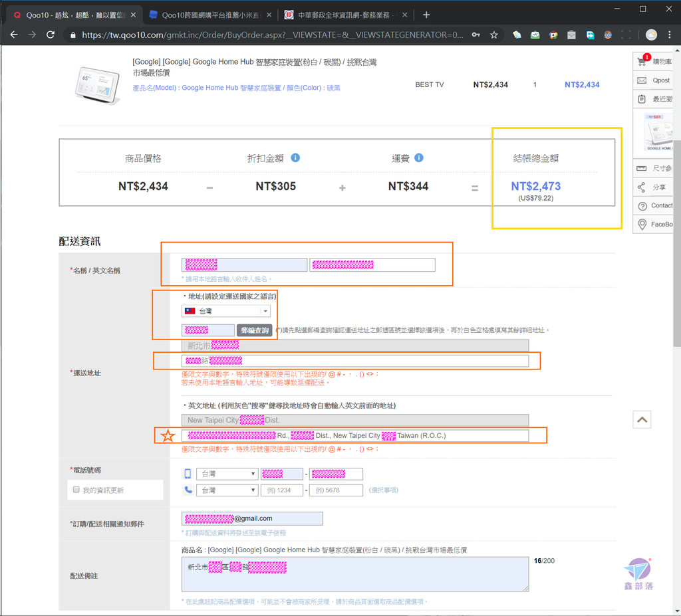Click the back-to-top arrow button
Screen dimensions: 681x616
pos(642,420)
